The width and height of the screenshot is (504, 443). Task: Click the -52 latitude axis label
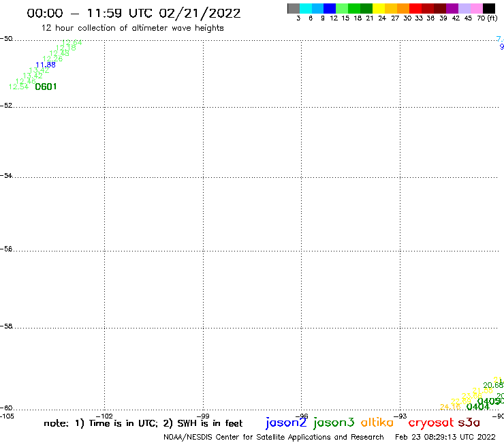(x=6, y=106)
